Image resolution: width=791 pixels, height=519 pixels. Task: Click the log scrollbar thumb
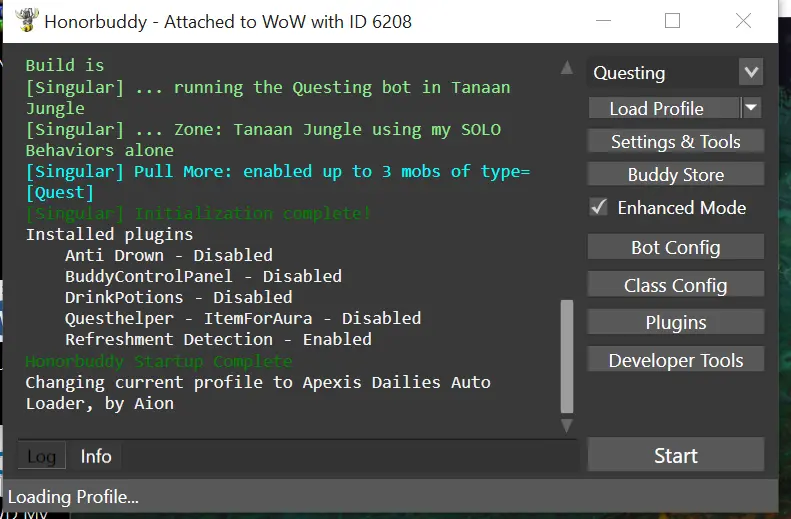click(567, 356)
